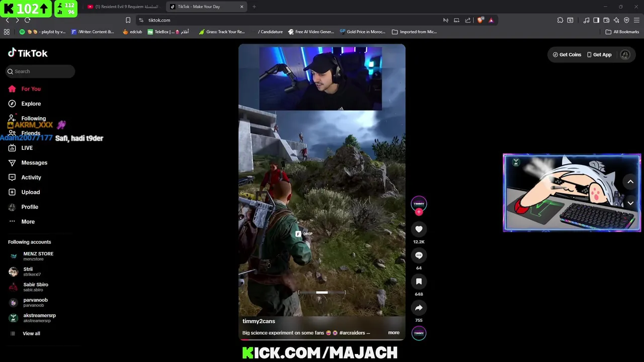Open timmy2cans avatar beside video

tap(419, 203)
